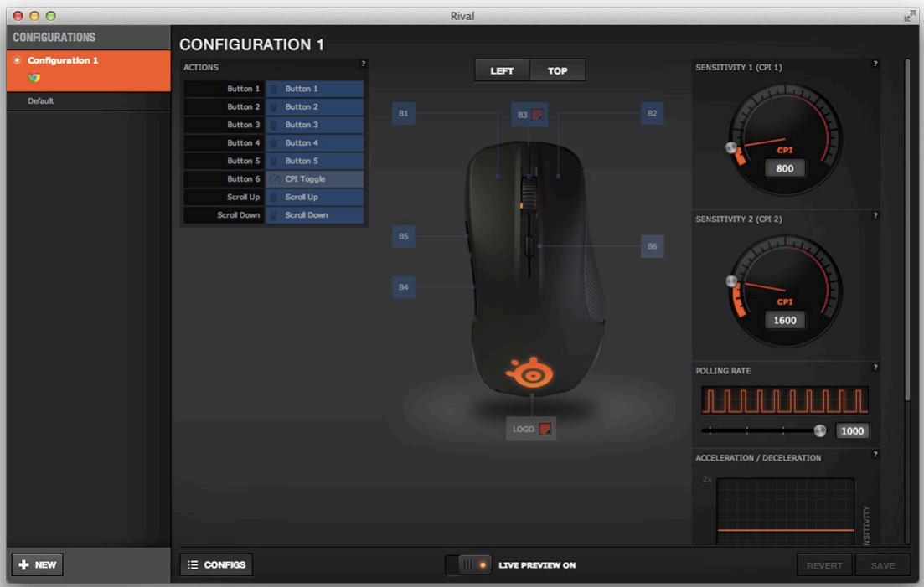Viewport: 924px width, 587px height.
Task: Open the CPI Toggle assignment for Button 6
Action: 315,179
